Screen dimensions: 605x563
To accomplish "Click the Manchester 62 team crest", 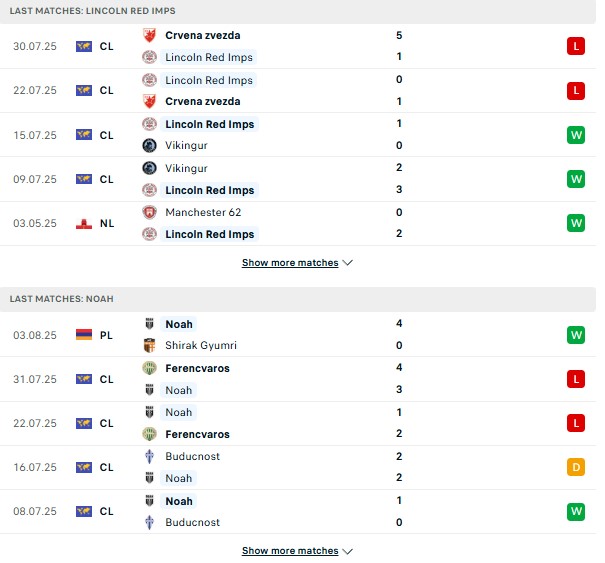I will (x=149, y=212).
